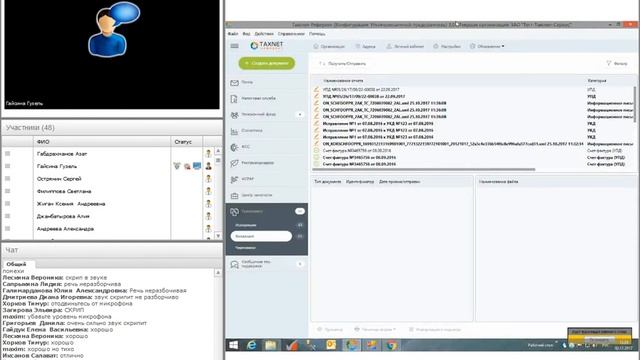Open Настройки in the toolbar
Screen dimensions: 640x360
pyautogui.click(x=447, y=47)
